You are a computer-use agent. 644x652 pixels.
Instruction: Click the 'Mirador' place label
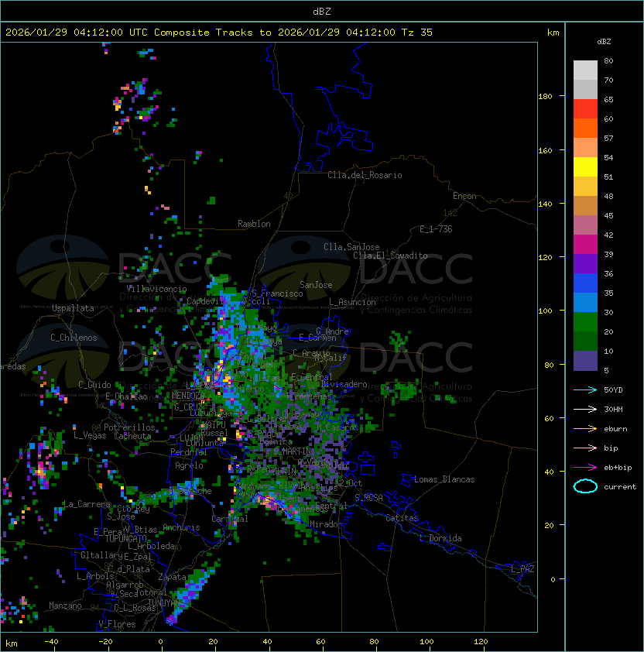pos(327,524)
